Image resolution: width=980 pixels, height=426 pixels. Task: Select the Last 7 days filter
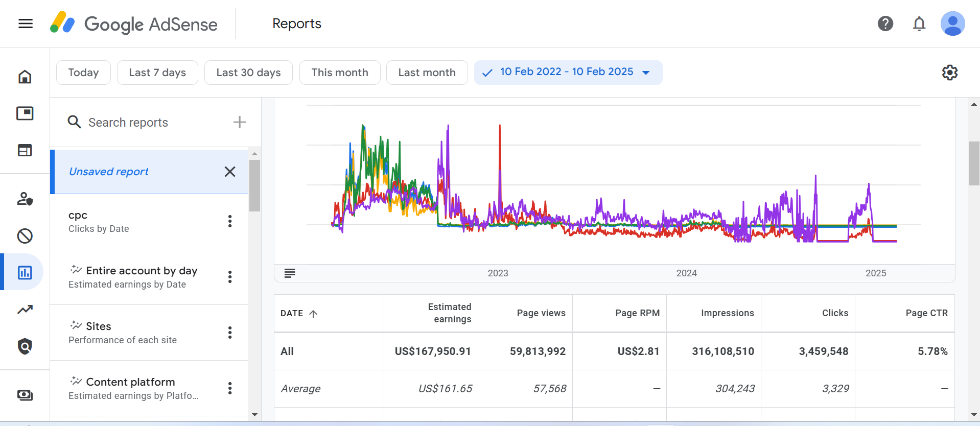tap(157, 73)
